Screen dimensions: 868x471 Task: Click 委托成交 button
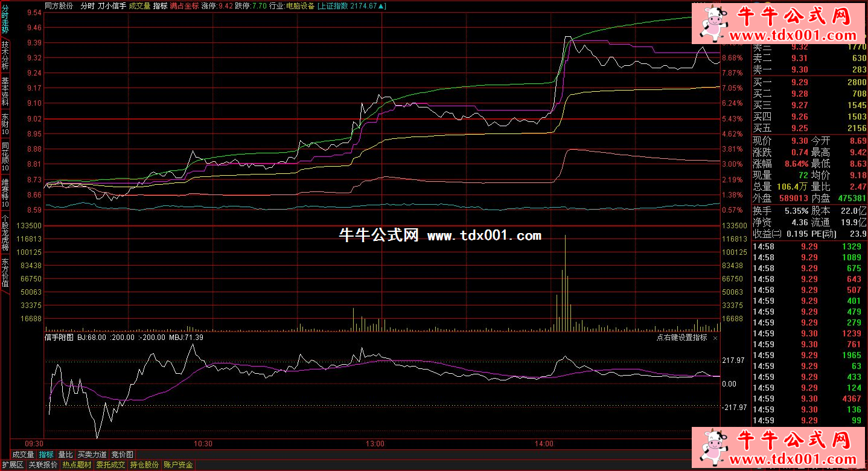point(110,465)
